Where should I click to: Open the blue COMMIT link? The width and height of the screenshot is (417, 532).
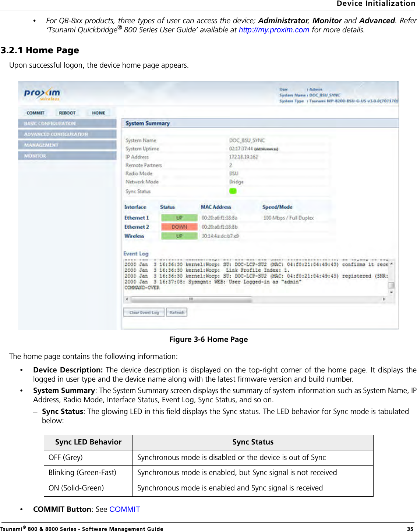coord(125,509)
